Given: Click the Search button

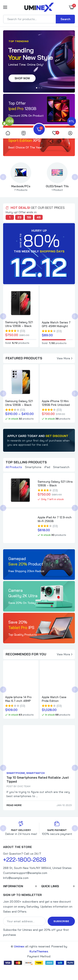Looking at the screenshot, I should [x=65, y=19].
